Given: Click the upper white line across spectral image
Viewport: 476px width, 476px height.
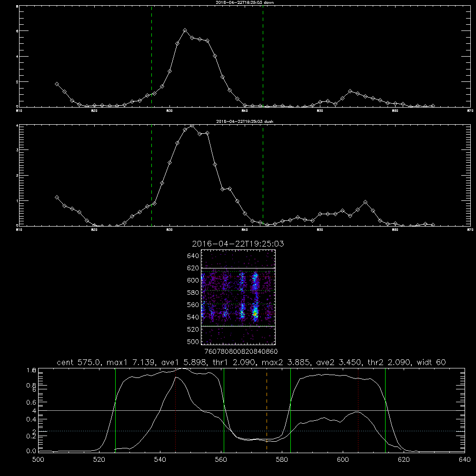Looking at the screenshot, I should click(238, 268).
